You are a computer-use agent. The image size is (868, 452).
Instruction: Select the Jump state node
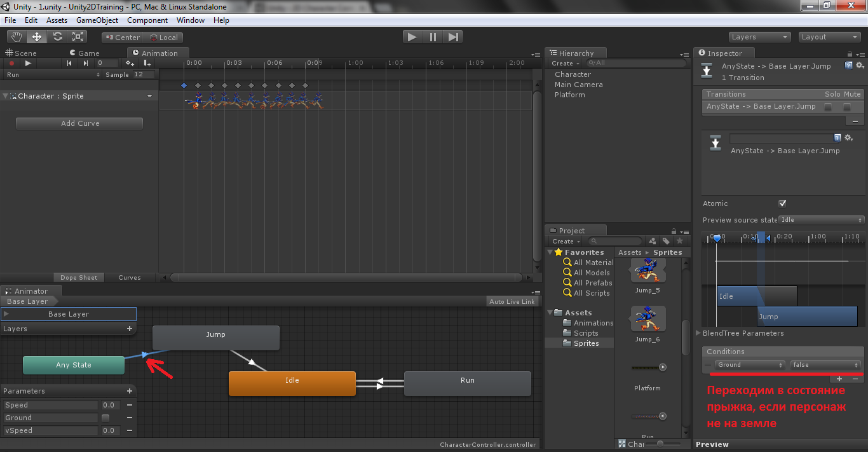tap(216, 338)
